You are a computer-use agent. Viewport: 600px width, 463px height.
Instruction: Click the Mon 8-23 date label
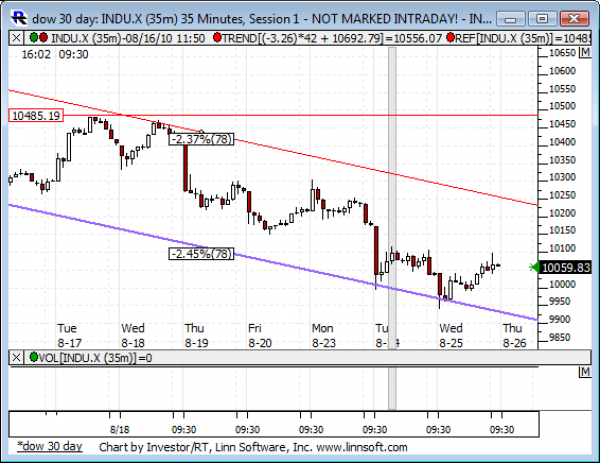pos(323,335)
